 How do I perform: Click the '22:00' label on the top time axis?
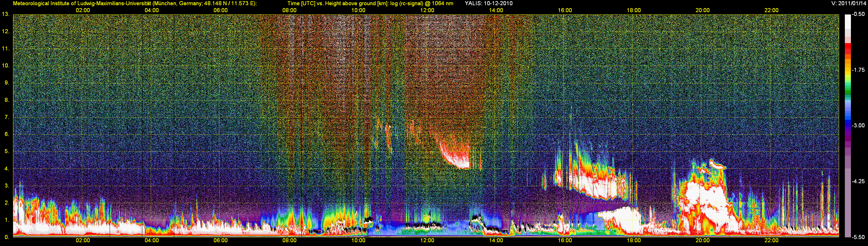771,10
